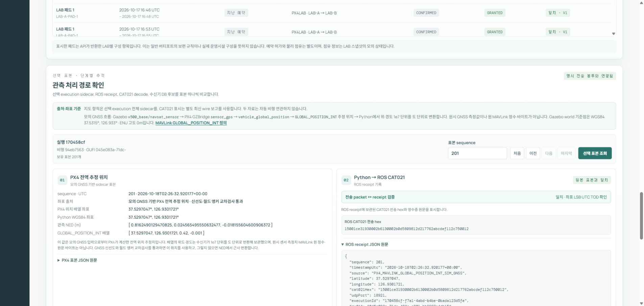Click the 관측 NED (m) array value
Screen dimensions: 644x306
(200, 225)
